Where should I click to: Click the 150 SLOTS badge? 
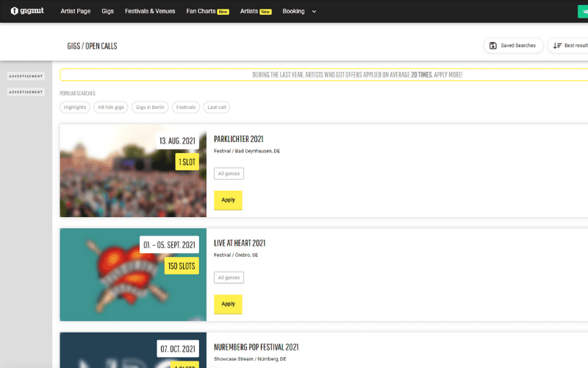click(182, 266)
